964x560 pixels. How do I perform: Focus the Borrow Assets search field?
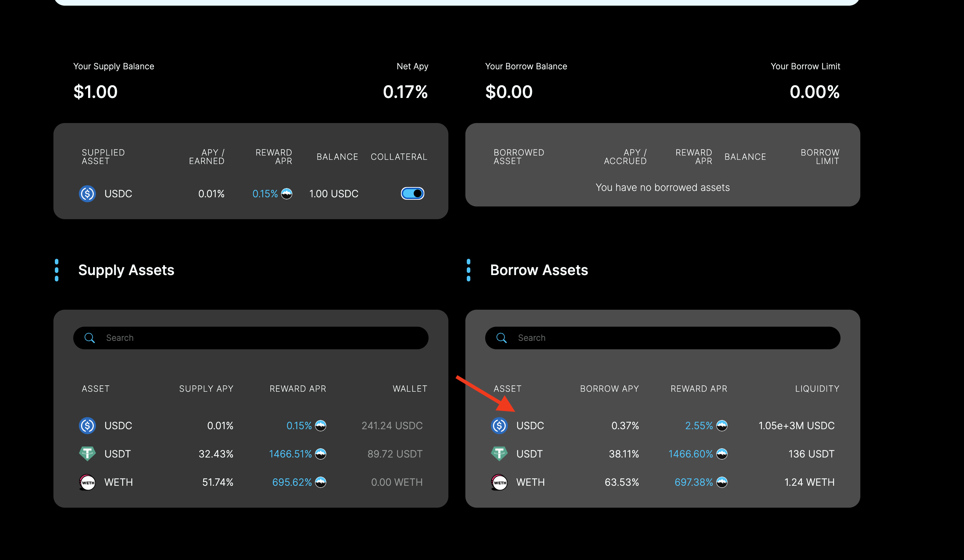[x=673, y=338]
